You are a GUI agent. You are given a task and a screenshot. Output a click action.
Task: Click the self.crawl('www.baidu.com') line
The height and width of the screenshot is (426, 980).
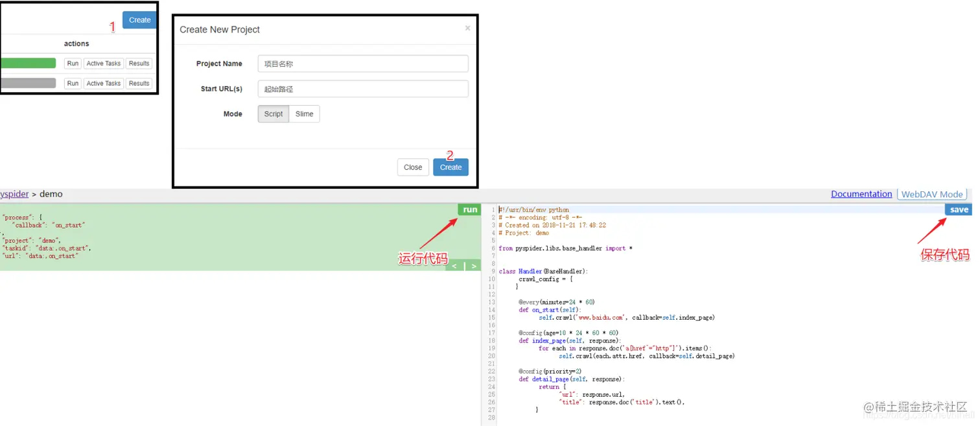pos(627,318)
